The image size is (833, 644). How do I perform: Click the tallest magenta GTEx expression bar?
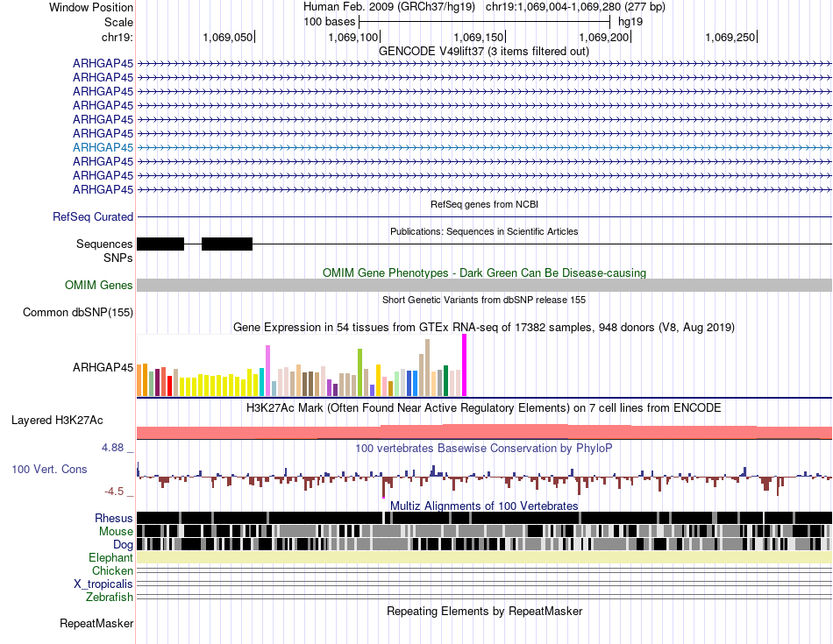(465, 365)
